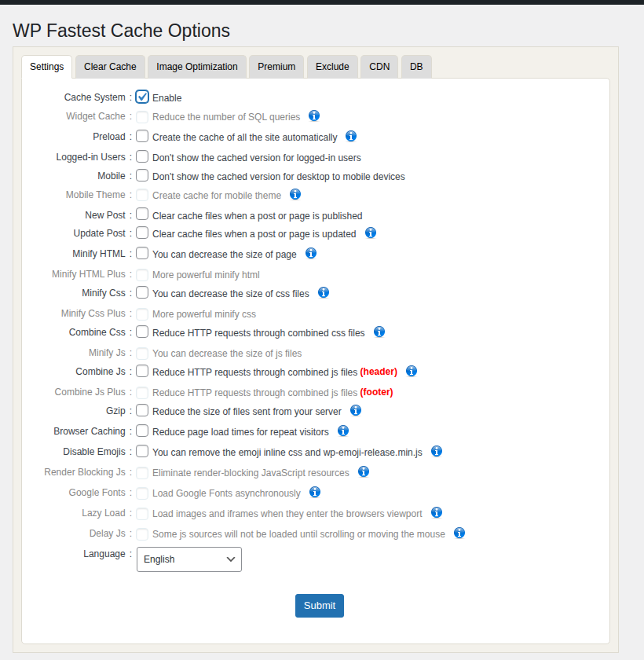Check the Delay Js checkbox
Screen dimensions: 644x660
[x=142, y=534]
